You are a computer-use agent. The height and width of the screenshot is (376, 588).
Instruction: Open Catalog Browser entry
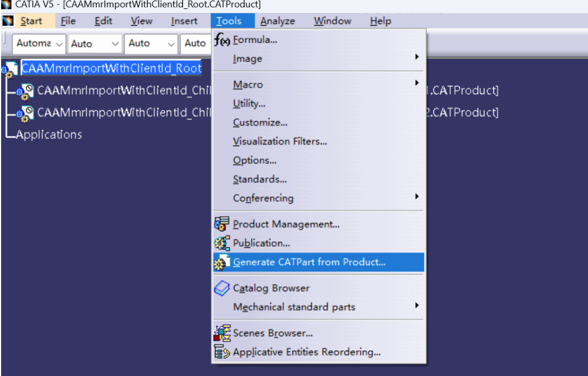point(319,288)
